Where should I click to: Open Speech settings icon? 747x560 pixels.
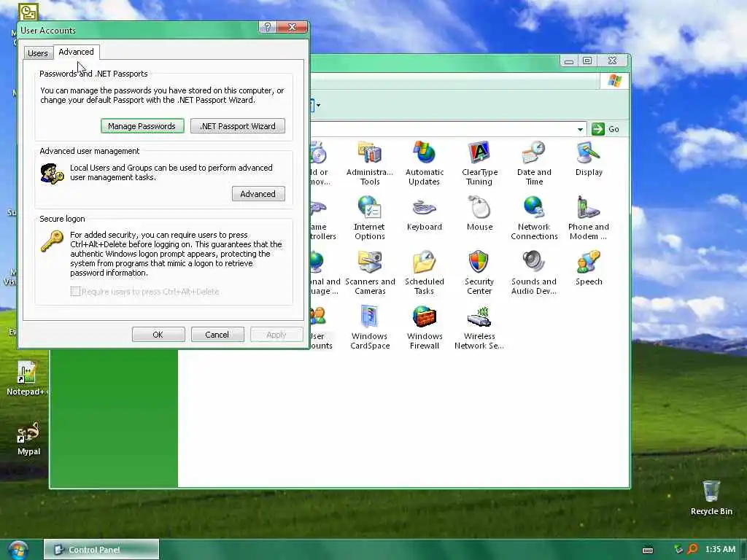click(589, 268)
